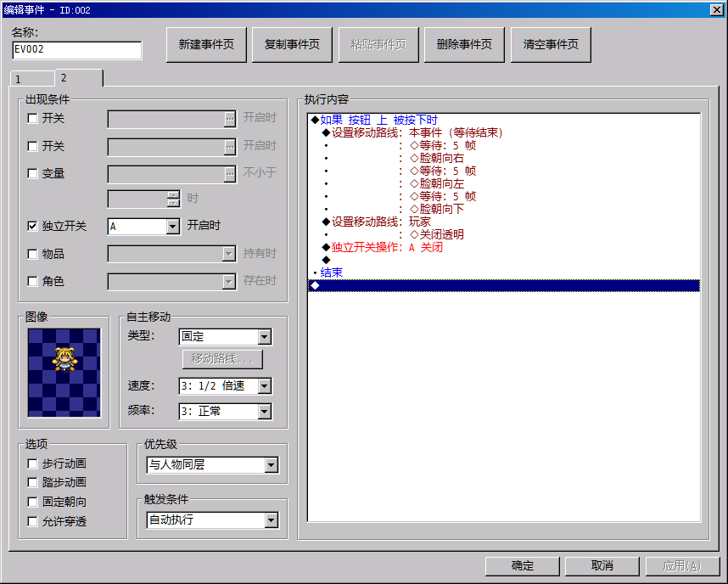This screenshot has height=584, width=728.
Task: Toggle the 允许穿透 option
Action: [32, 522]
